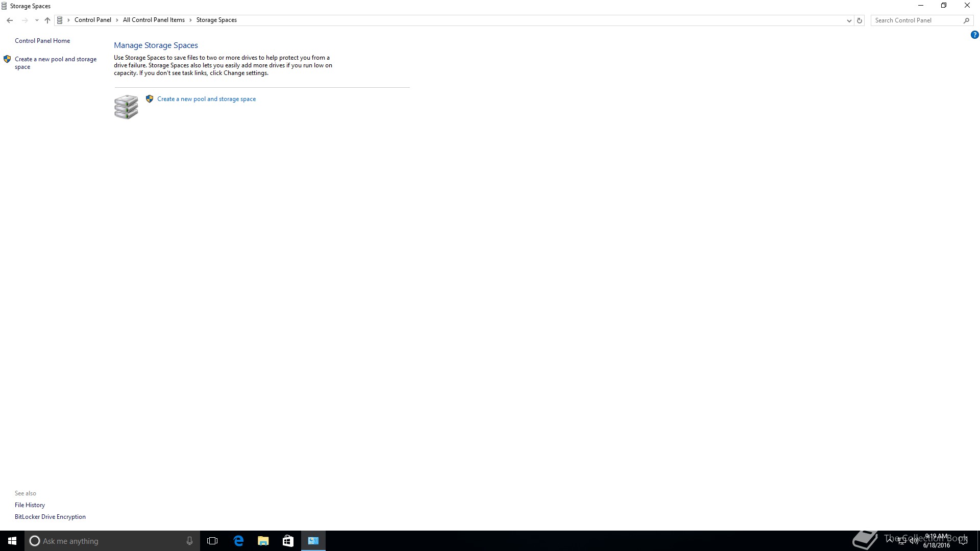980x551 pixels.
Task: Click the blue help question mark icon
Action: click(x=974, y=35)
